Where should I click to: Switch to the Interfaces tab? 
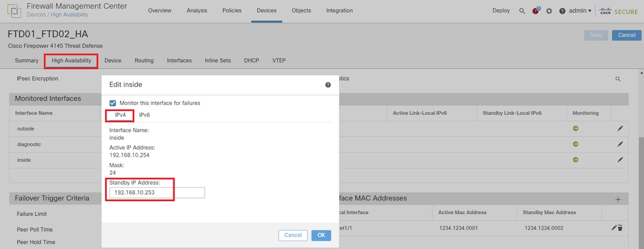[x=179, y=61]
